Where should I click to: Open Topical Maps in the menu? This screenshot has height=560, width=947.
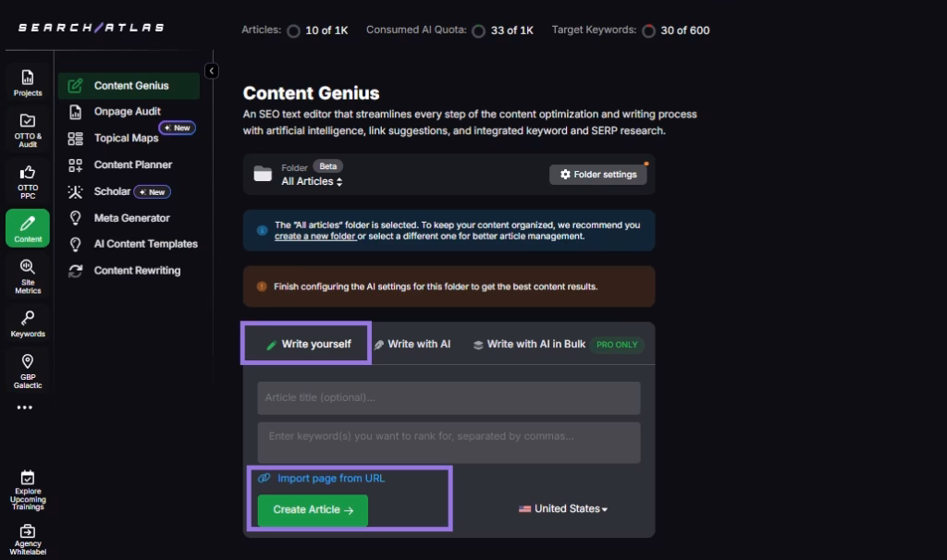[x=126, y=139]
